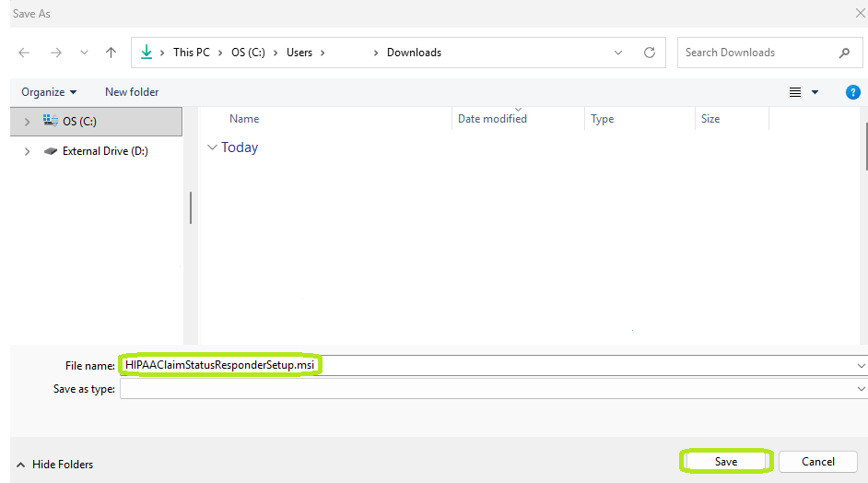Screen dimensions: 868x483
Task: Click the forward navigation arrow
Action: point(56,53)
